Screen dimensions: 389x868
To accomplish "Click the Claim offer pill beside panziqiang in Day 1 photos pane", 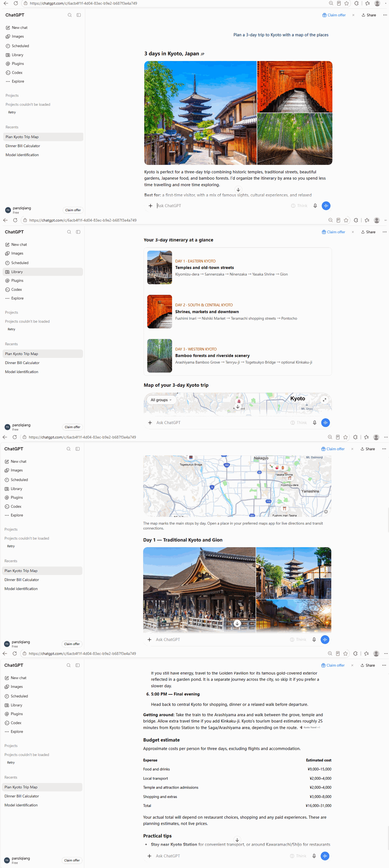I will [72, 644].
